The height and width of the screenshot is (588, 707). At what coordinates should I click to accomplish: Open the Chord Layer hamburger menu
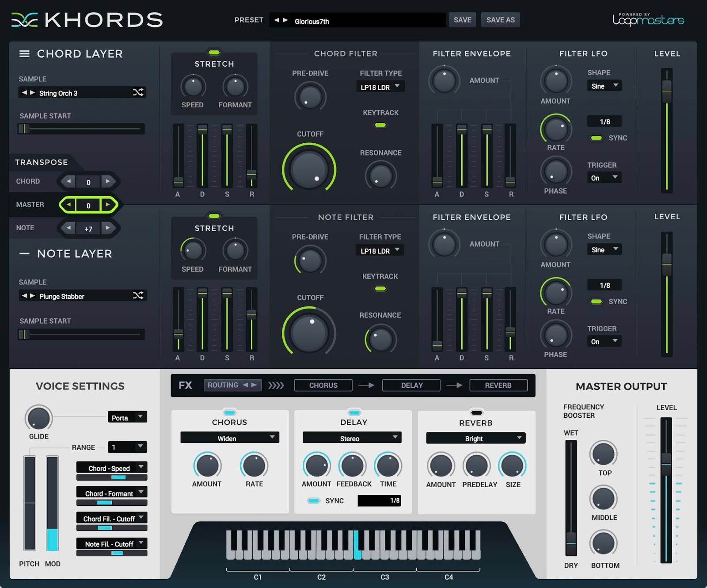pos(24,54)
